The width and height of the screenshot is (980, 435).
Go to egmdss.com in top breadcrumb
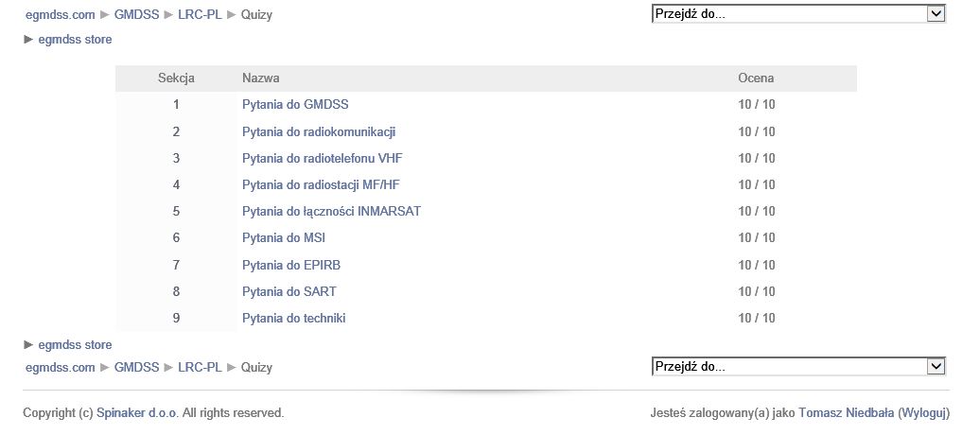point(60,14)
